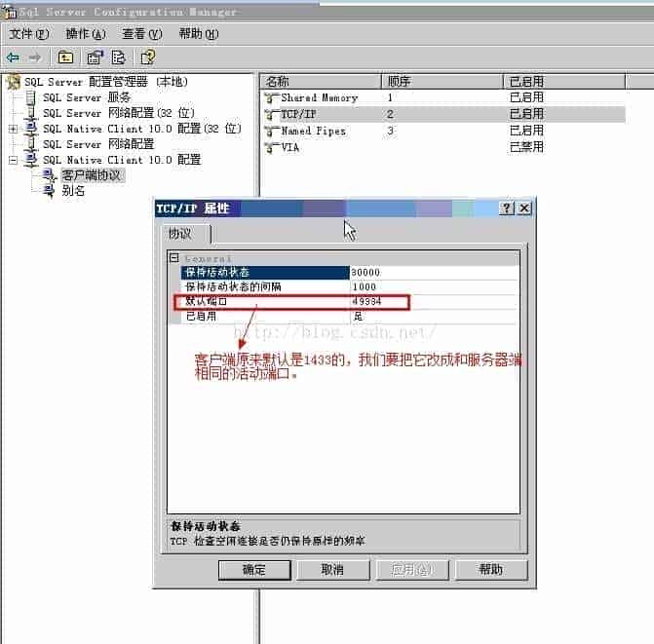Viewport: 654px width, 644px height.
Task: Click the 取消 button
Action: click(x=332, y=570)
